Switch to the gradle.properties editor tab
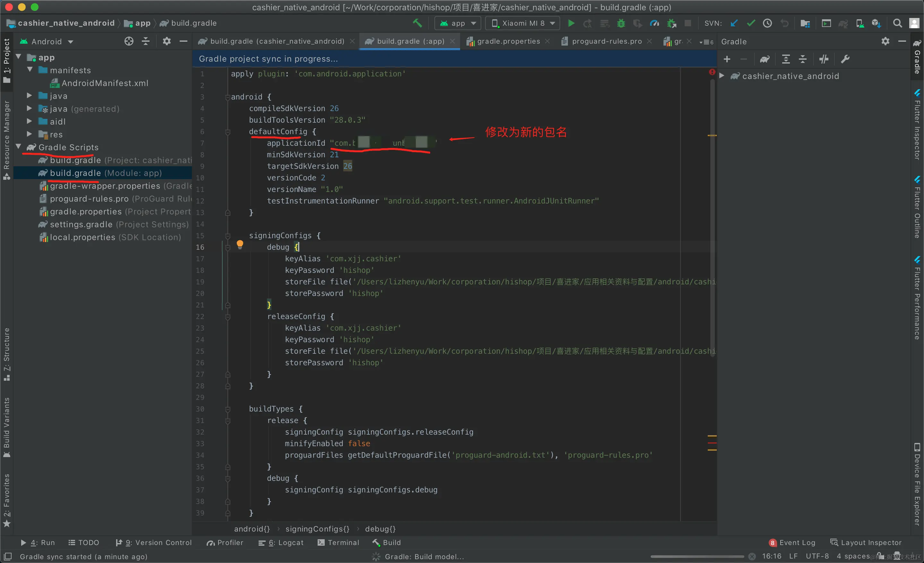Image resolution: width=924 pixels, height=563 pixels. tap(508, 41)
